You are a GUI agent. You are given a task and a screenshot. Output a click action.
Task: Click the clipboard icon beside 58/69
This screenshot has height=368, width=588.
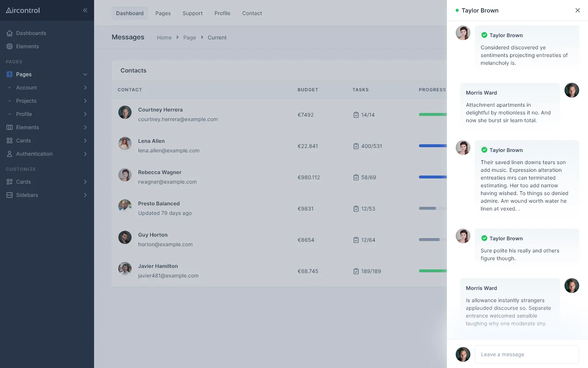click(x=356, y=177)
